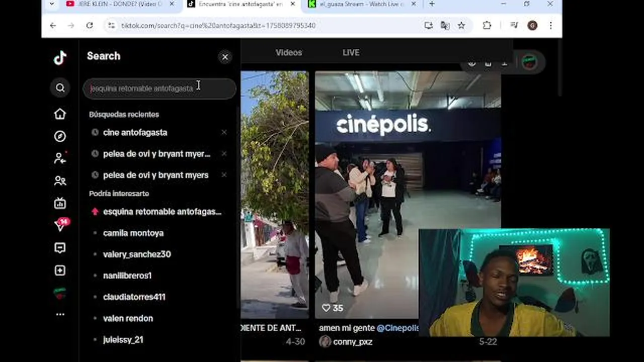644x362 pixels.
Task: Click the heart icon showing 35 likes
Action: pos(326,308)
